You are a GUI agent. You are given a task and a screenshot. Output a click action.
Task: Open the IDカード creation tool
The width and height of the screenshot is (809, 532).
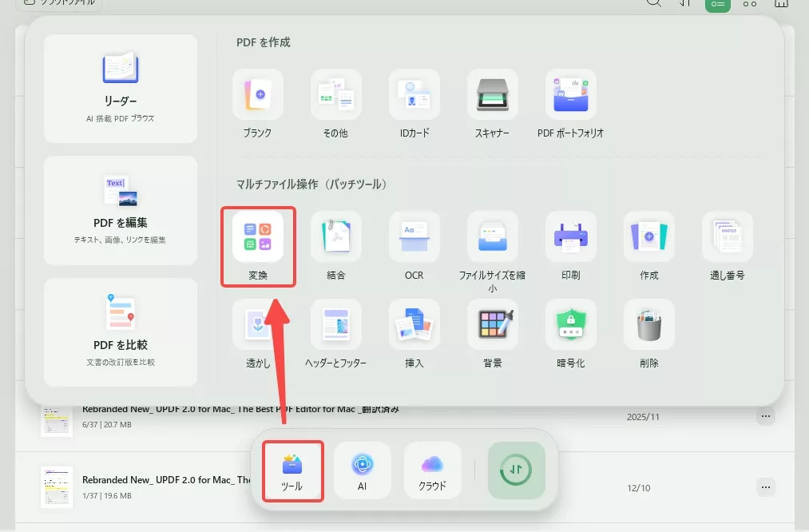[414, 102]
